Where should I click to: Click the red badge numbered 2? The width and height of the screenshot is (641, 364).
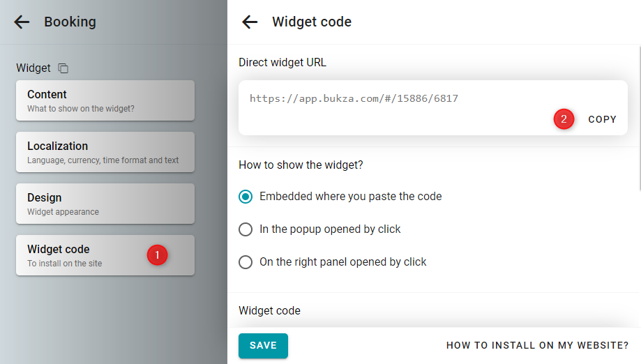click(564, 119)
